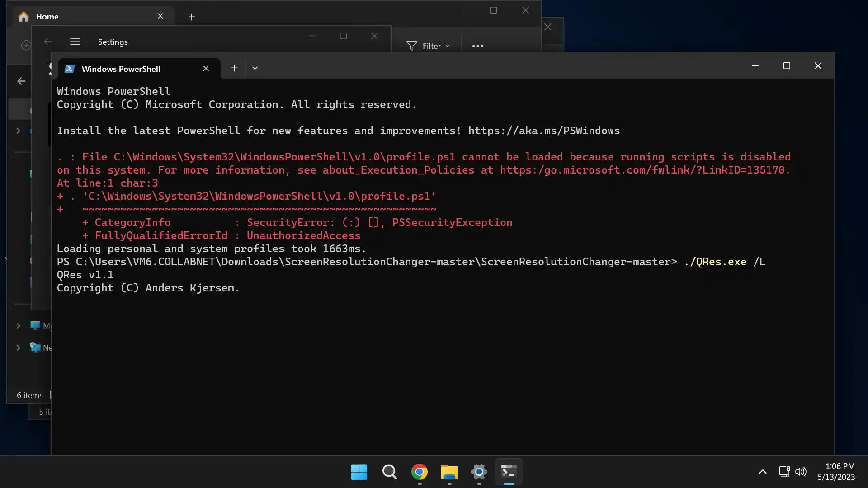This screenshot has width=868, height=488.
Task: Open the clock and date panel
Action: pos(836,472)
